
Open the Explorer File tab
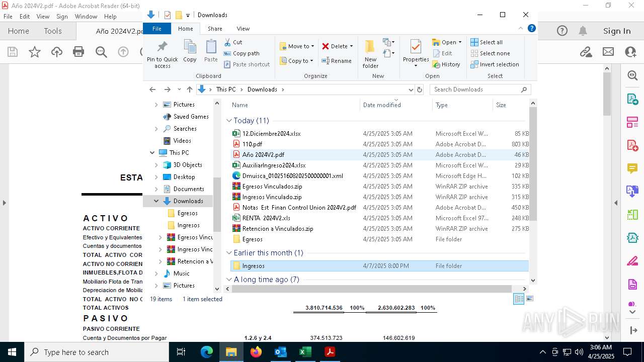(x=157, y=29)
